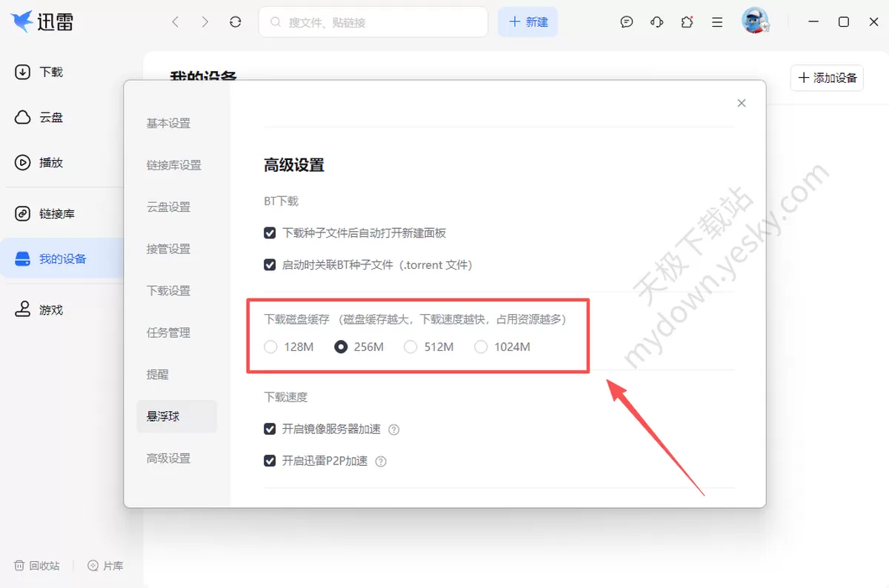The height and width of the screenshot is (588, 889).
Task: Click the BT下载 section label
Action: tap(282, 201)
